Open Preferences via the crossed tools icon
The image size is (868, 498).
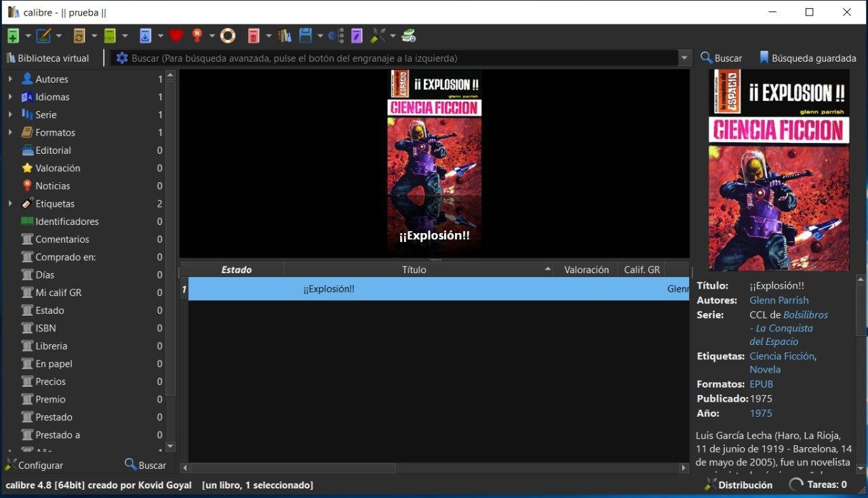tap(378, 36)
